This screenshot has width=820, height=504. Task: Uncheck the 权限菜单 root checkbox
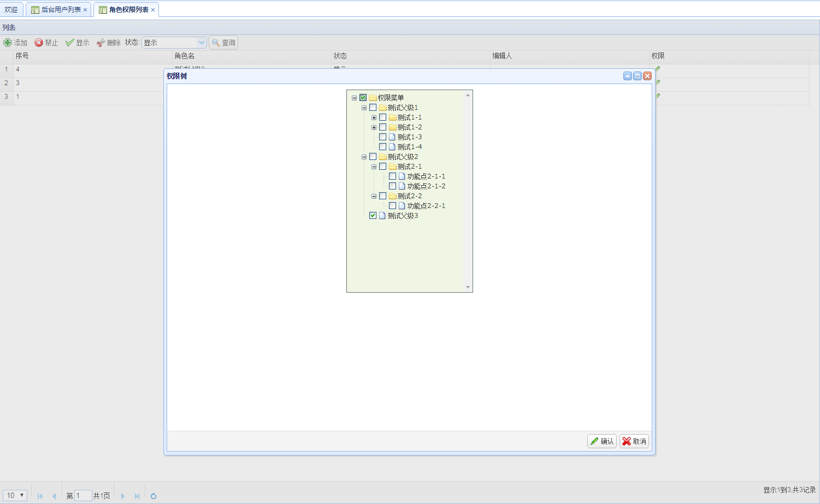tap(363, 98)
